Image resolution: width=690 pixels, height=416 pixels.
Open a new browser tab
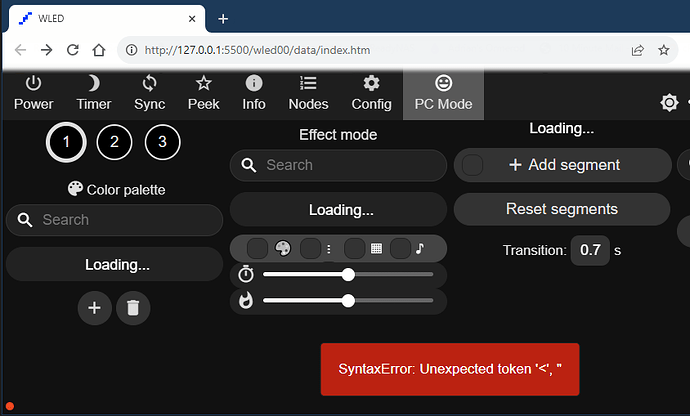coord(223,18)
